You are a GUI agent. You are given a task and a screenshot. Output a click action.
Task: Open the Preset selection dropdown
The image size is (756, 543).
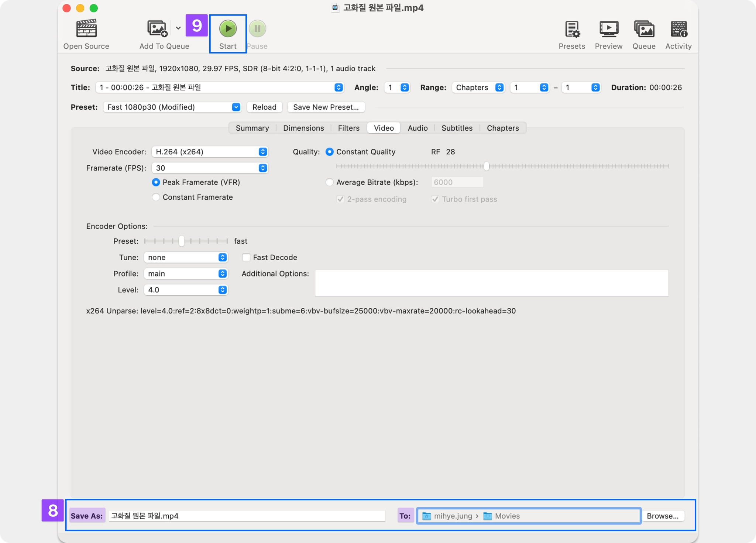coord(172,107)
